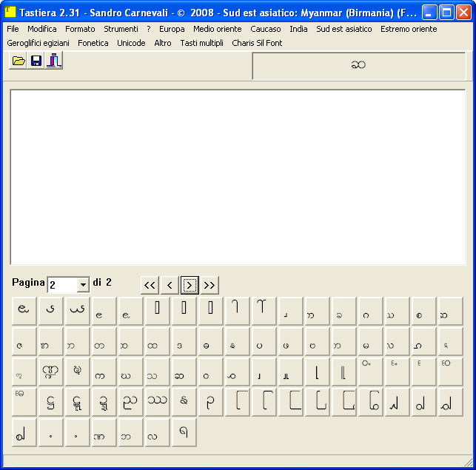Insert the tall double-bar ။ punctuation key
Screen dimensions: 476x470
(343, 372)
